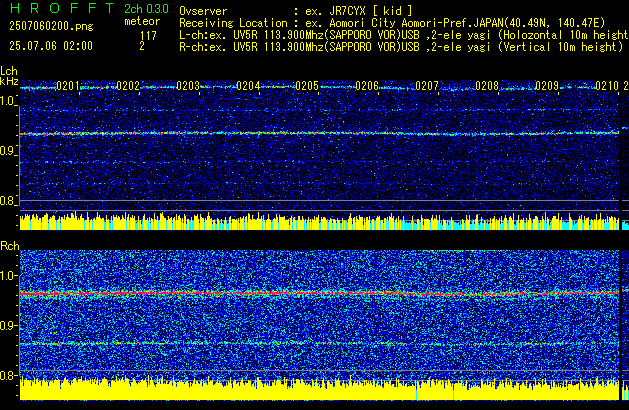The height and width of the screenshot is (410, 629).
Task: Click the yellow amplitude graph under Rch
Action: click(x=320, y=389)
